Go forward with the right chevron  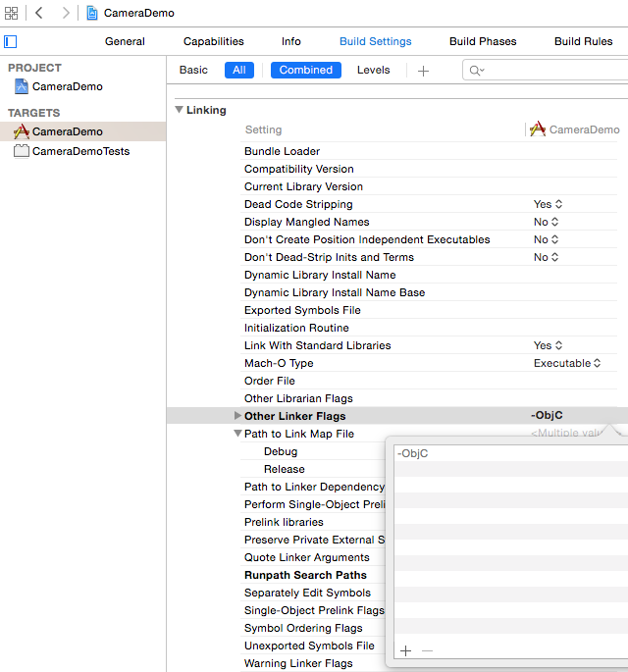pyautogui.click(x=65, y=13)
